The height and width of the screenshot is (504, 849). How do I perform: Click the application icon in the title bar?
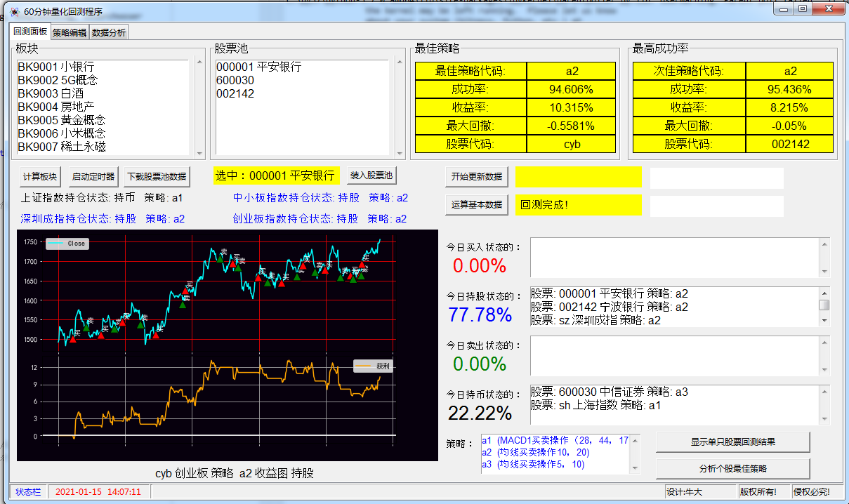click(x=14, y=12)
